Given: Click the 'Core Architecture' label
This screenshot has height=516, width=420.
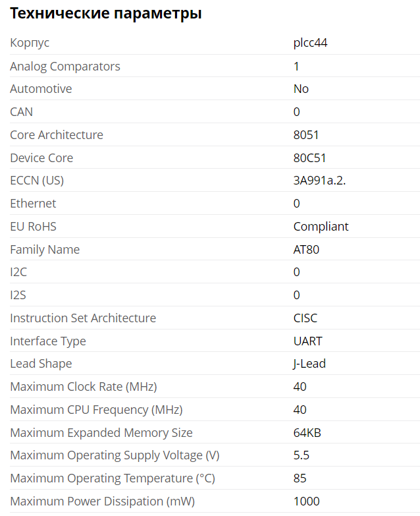Looking at the screenshot, I should pyautogui.click(x=57, y=135).
